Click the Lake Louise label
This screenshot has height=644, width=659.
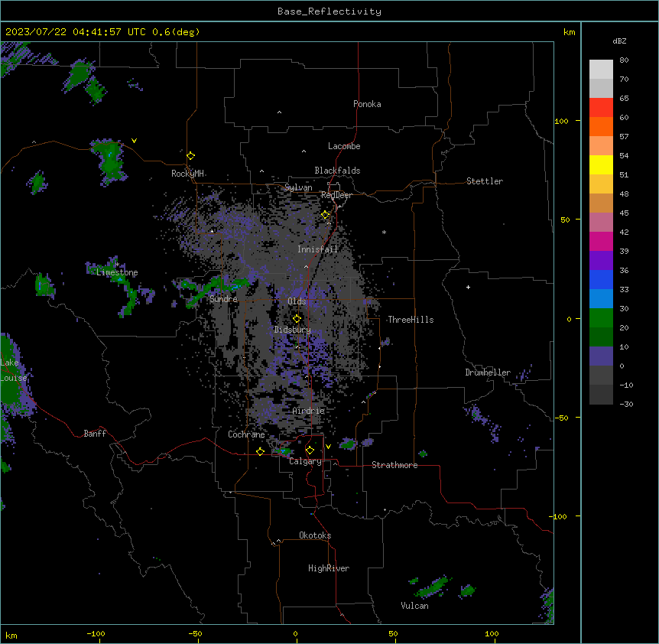(14, 370)
